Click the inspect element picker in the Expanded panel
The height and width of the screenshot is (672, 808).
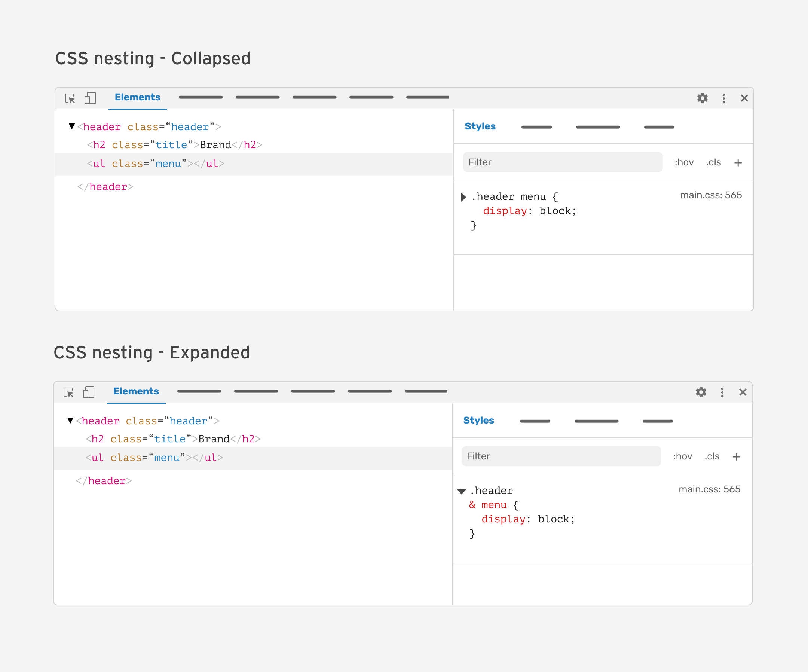tap(68, 392)
